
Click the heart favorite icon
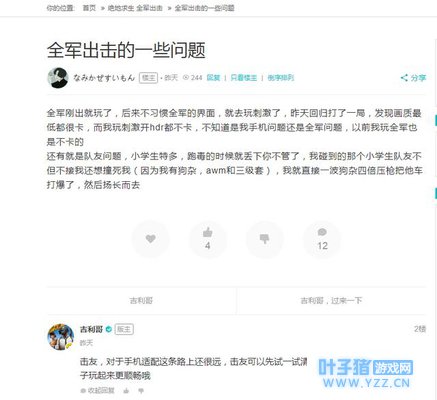151,239
